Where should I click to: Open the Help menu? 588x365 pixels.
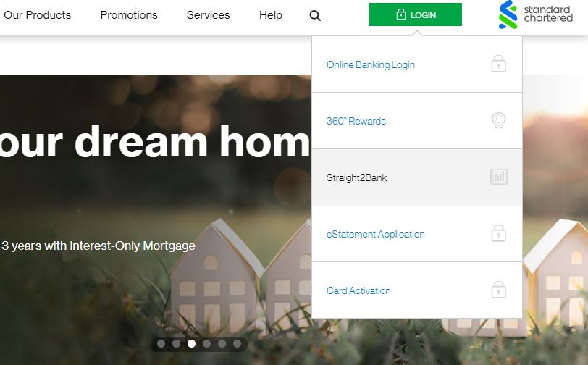point(271,15)
